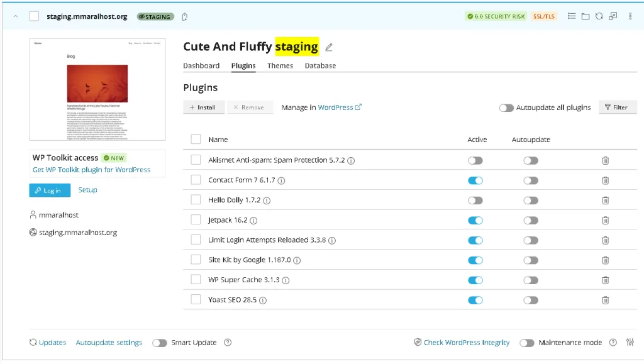The width and height of the screenshot is (644, 364).
Task: Activate the Hello Dolly plugin toggle
Action: [x=475, y=201]
